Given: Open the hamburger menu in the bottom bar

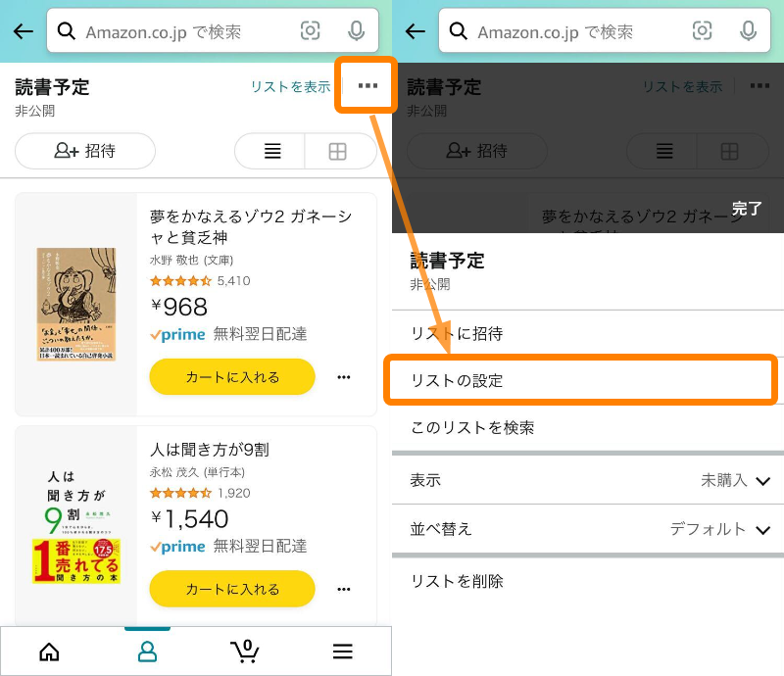Looking at the screenshot, I should click(x=343, y=652).
